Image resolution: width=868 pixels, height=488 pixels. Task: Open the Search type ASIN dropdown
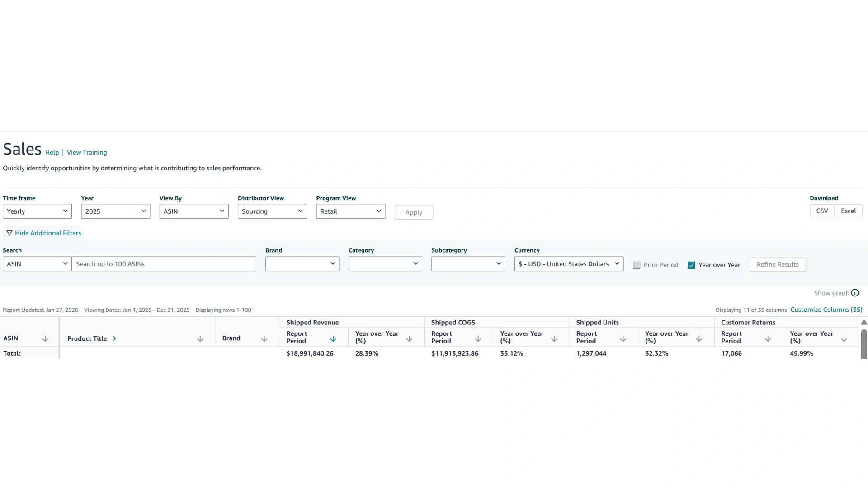pyautogui.click(x=37, y=264)
